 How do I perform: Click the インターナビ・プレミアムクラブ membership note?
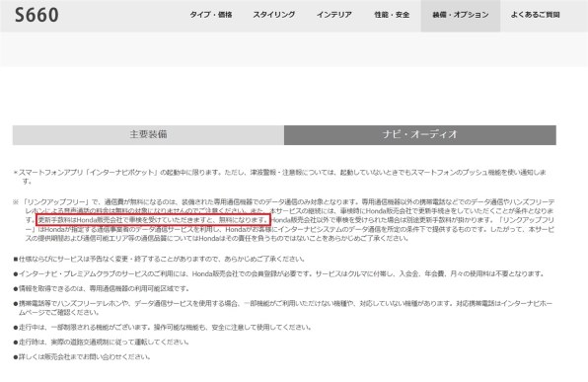click(x=279, y=274)
